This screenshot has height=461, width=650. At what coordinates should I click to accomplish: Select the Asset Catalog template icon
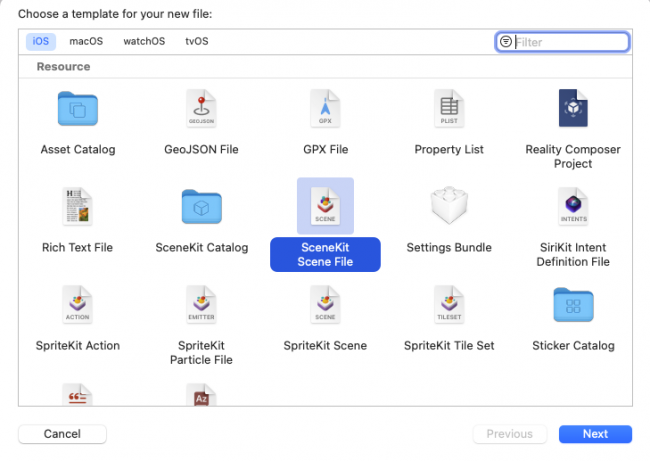click(x=78, y=109)
